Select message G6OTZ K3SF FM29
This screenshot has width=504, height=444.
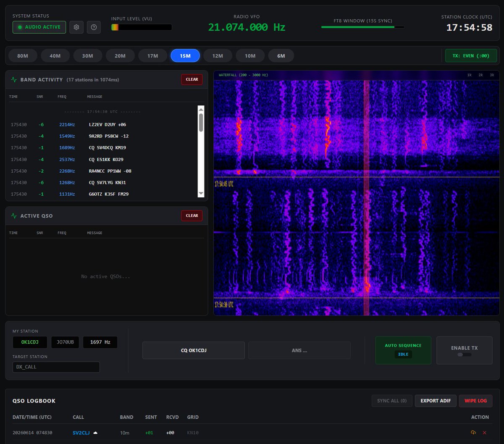point(109,194)
